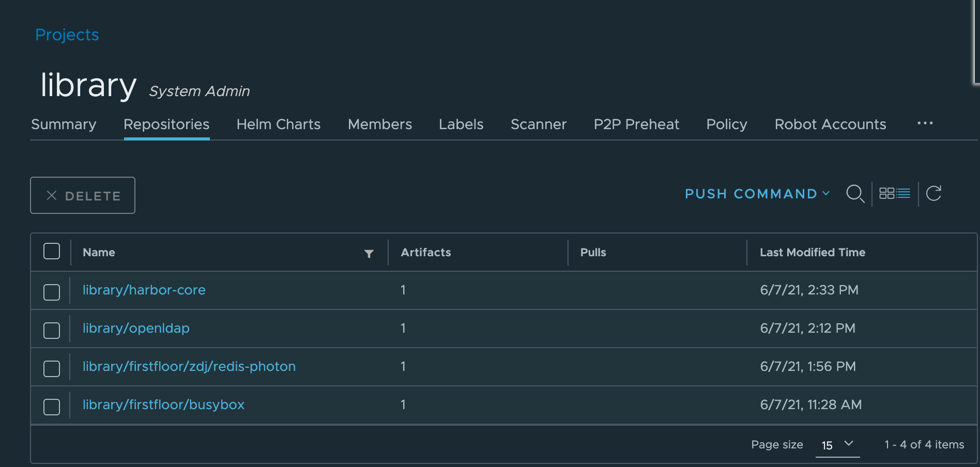The width and height of the screenshot is (980, 467).
Task: Refresh the repositories list
Action: [933, 193]
